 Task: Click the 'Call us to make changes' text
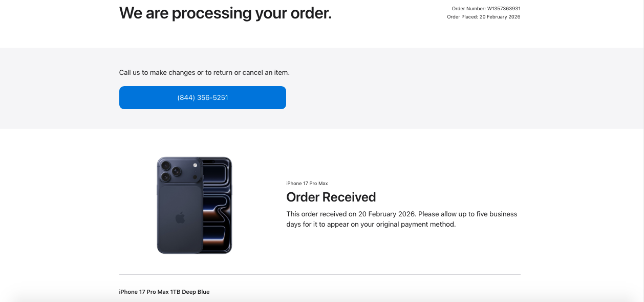204,72
